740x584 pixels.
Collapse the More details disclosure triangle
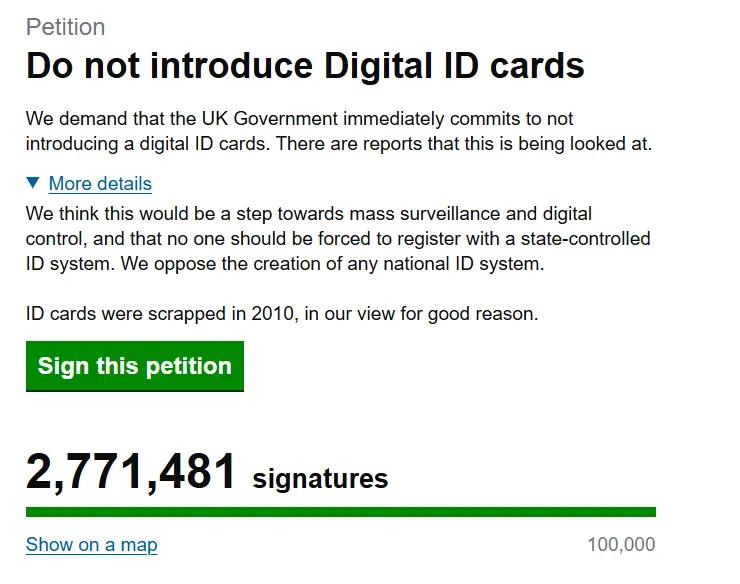point(33,183)
